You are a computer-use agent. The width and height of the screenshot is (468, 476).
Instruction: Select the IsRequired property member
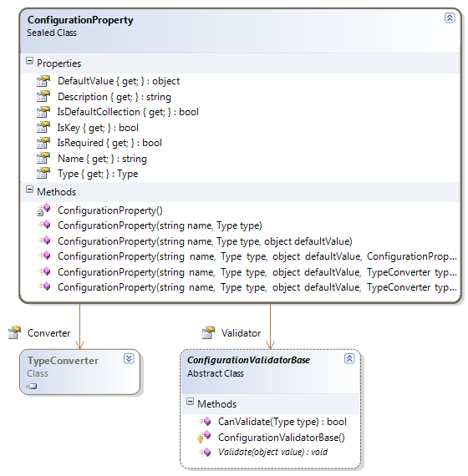point(109,143)
